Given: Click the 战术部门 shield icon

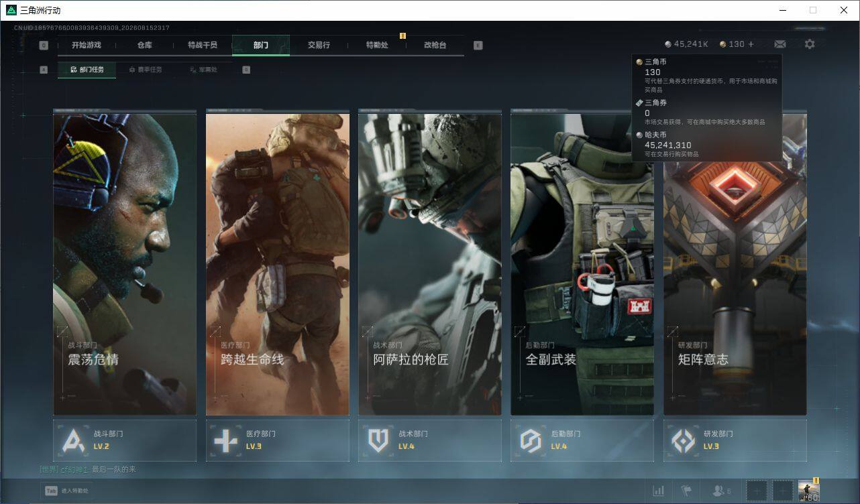Looking at the screenshot, I should tap(378, 440).
